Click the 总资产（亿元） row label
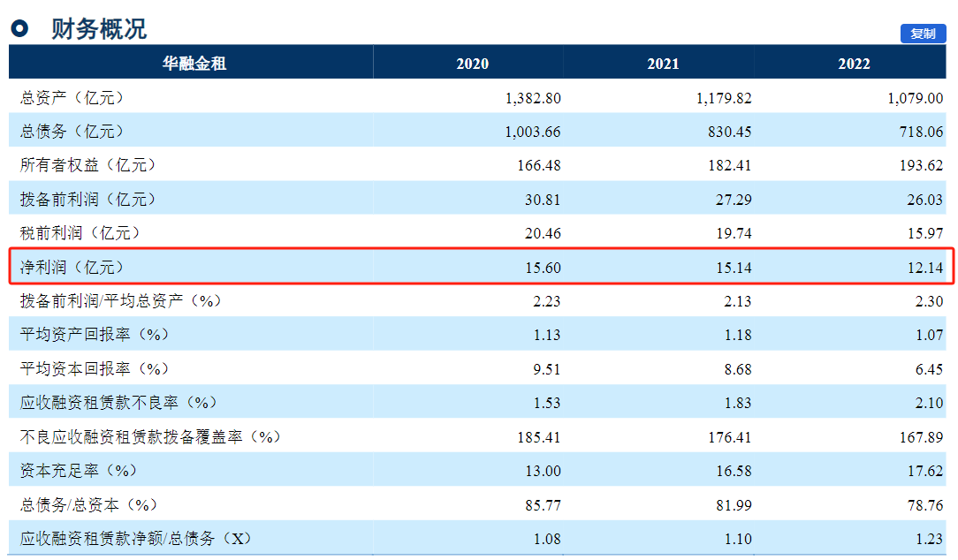 (x=72, y=98)
